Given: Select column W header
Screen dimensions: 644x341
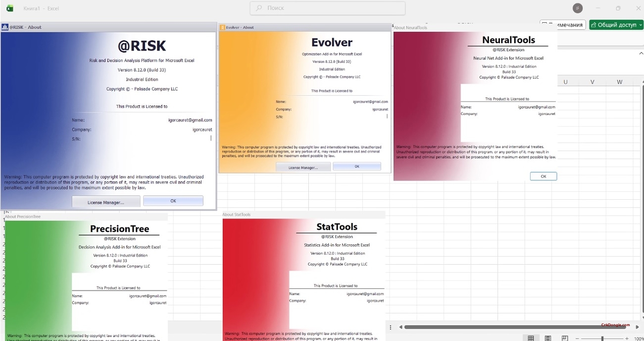Looking at the screenshot, I should click(620, 82).
